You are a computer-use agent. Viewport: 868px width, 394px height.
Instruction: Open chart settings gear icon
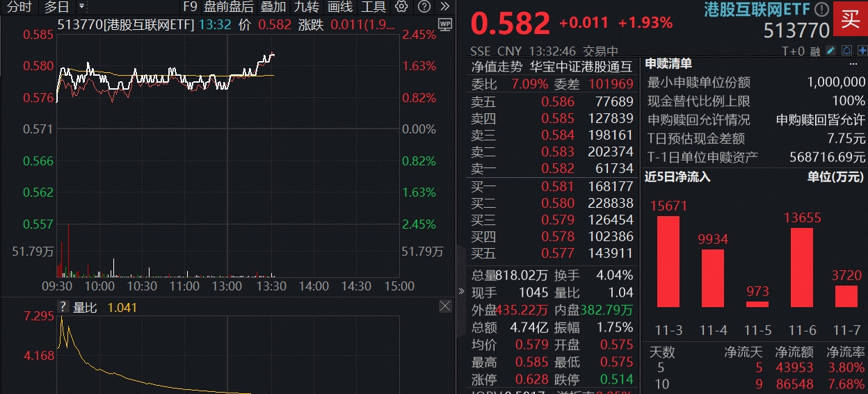[x=401, y=7]
